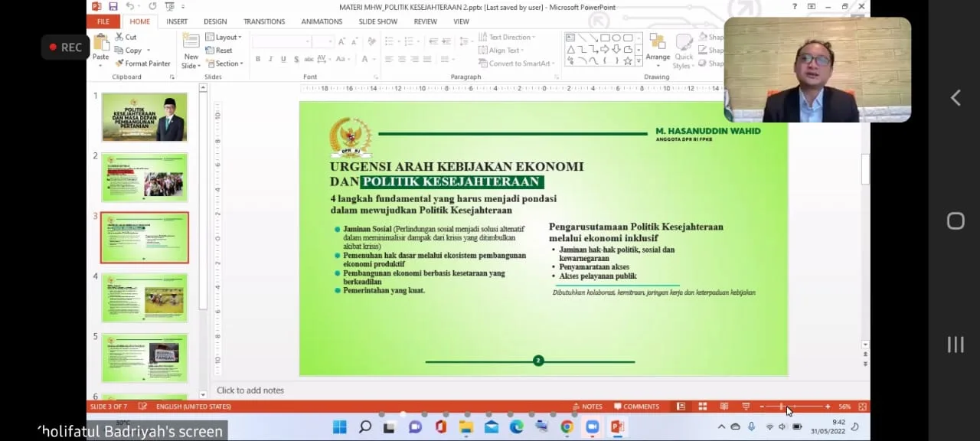Select the rectangle shape in gallery
This screenshot has width=980, height=441.
tap(605, 38)
